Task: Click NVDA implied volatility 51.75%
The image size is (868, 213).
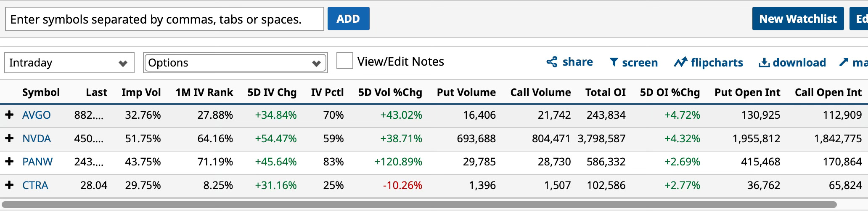Action: 143,138
